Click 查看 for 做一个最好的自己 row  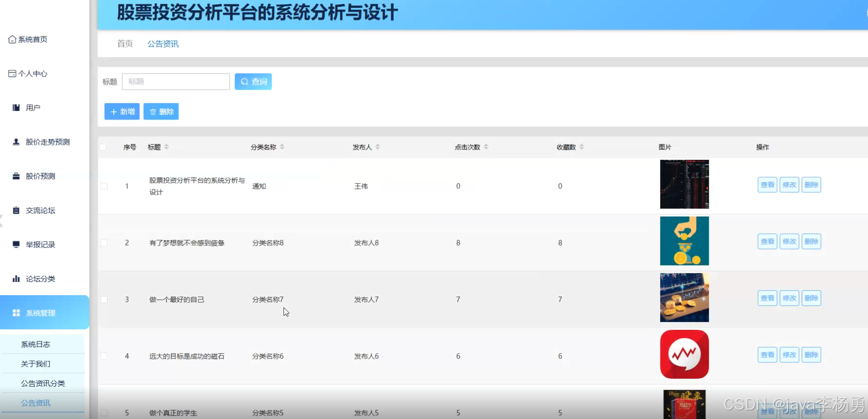click(767, 298)
